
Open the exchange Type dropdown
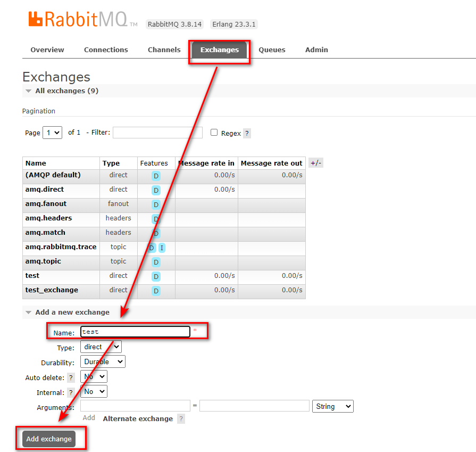tap(101, 347)
